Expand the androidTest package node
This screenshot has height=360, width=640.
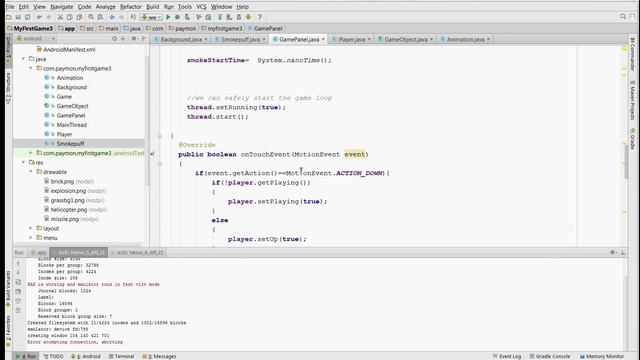pos(31,153)
